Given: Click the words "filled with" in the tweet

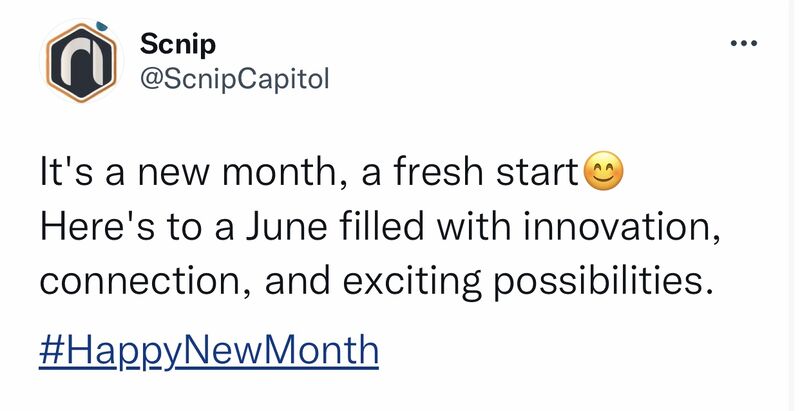Looking at the screenshot, I should (424, 226).
